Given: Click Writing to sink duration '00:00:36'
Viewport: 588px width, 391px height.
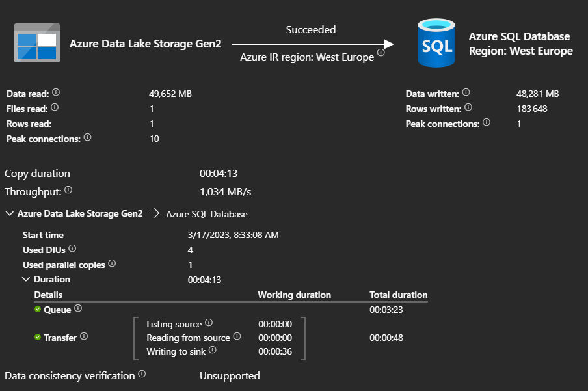Looking at the screenshot, I should click(275, 351).
